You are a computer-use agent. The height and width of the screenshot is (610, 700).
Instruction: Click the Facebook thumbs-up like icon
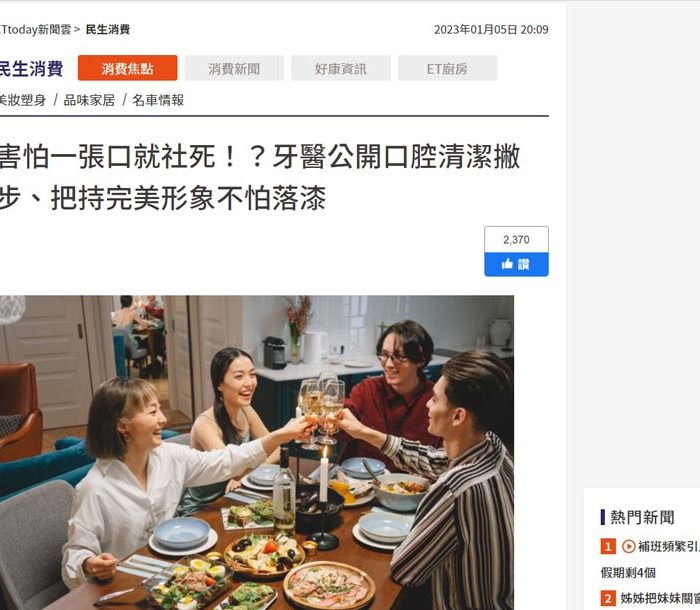(x=507, y=264)
